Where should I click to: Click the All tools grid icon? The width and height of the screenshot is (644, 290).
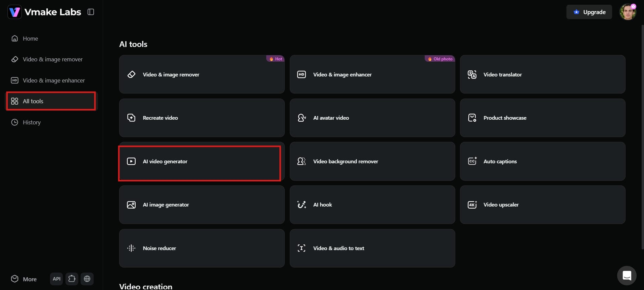15,101
